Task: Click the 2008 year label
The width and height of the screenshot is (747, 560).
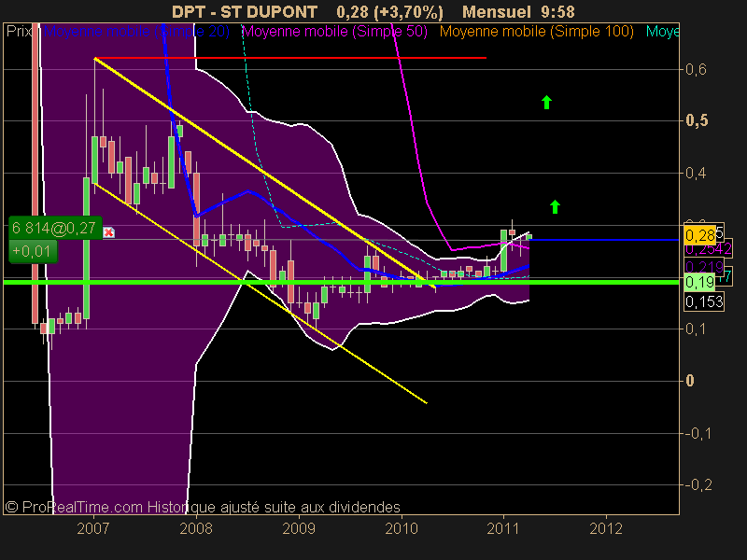Action: coord(196,528)
